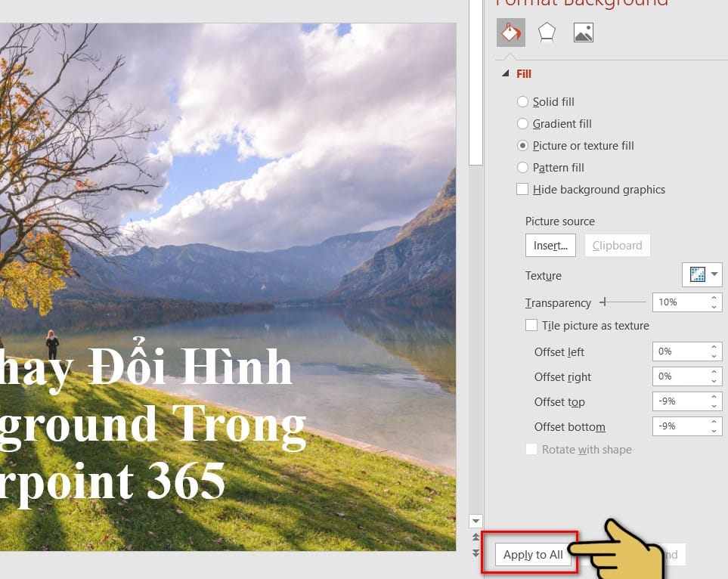Screen dimensions: 728x579
Task: Click the Insert picture source button
Action: click(550, 245)
